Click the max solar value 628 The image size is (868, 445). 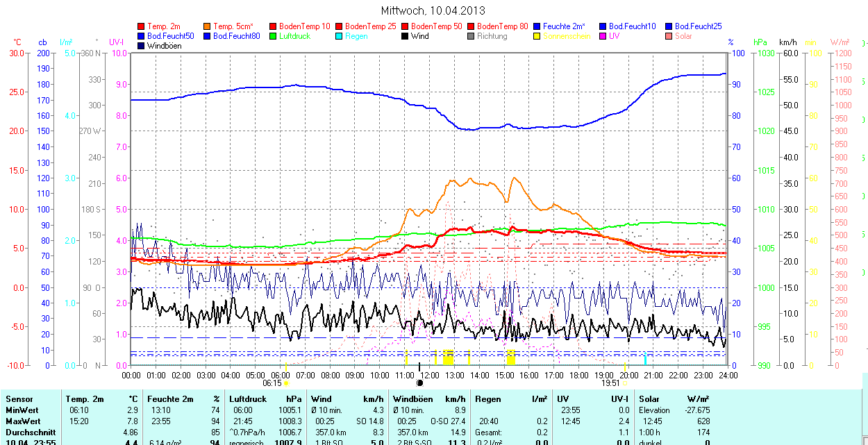703,421
